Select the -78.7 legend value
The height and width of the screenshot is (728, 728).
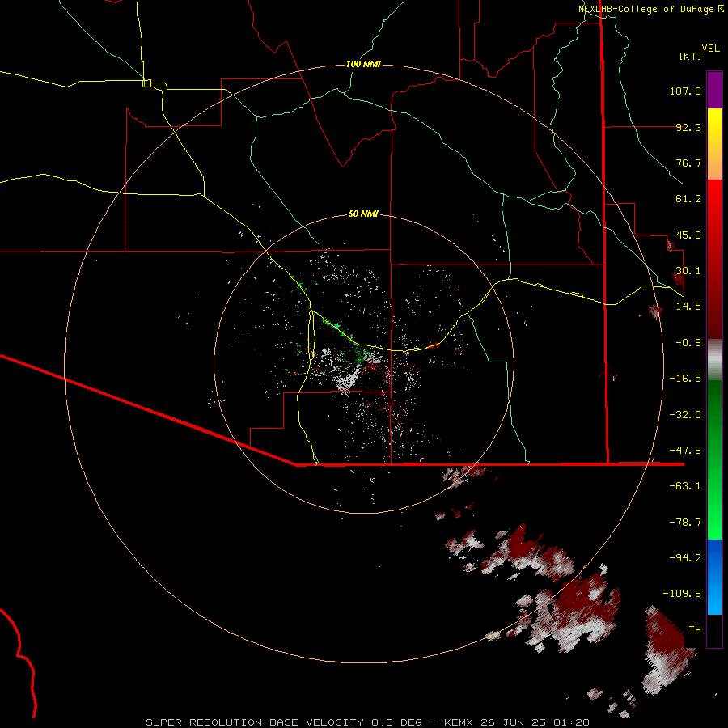(x=685, y=523)
